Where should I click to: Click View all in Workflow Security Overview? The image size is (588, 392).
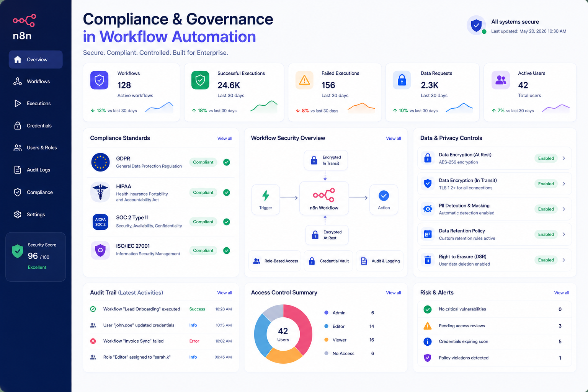click(394, 139)
